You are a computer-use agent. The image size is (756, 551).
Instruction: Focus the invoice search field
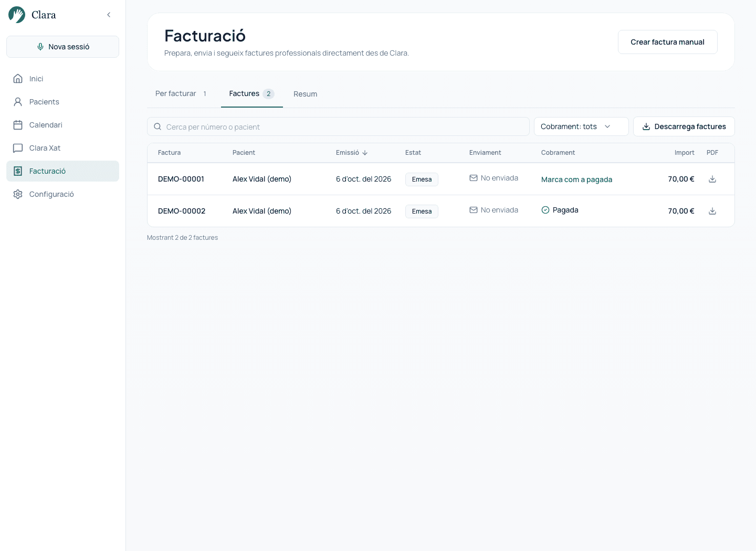click(x=338, y=126)
